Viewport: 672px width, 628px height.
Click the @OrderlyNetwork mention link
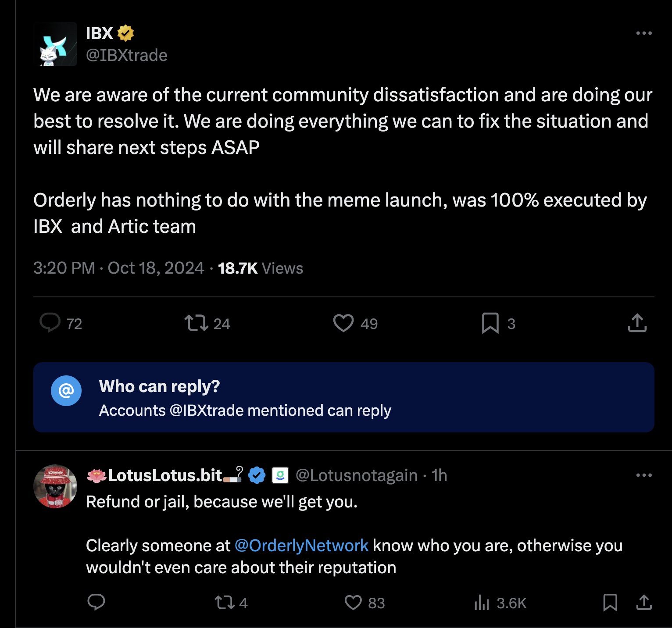301,546
